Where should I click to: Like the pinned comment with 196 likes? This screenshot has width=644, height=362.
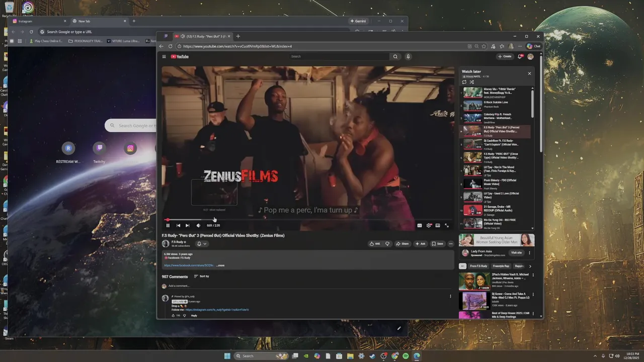173,315
